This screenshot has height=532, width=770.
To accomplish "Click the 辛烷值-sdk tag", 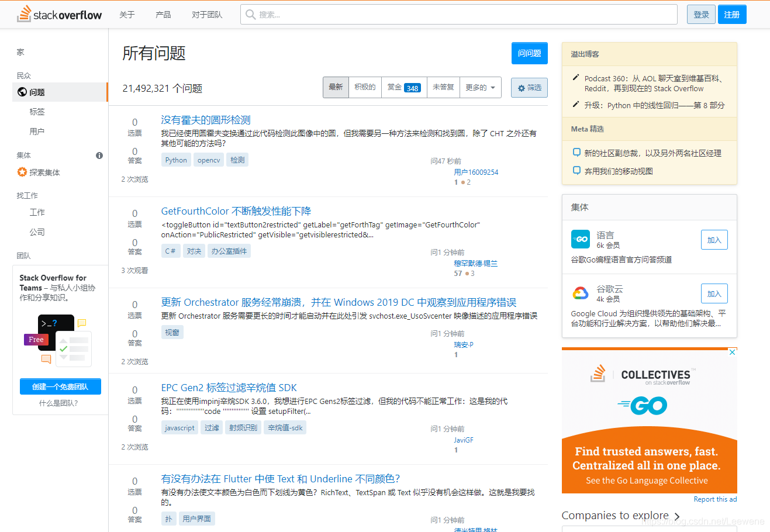I will (x=285, y=428).
